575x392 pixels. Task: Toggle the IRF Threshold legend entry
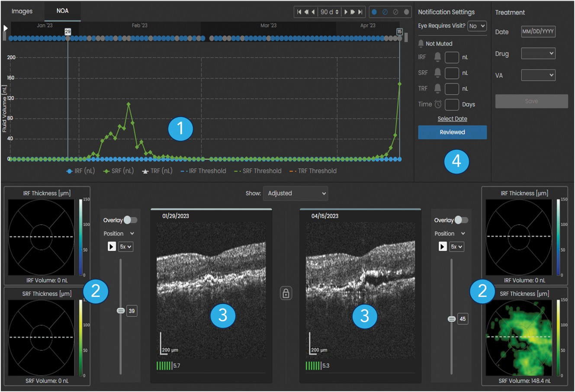pos(203,171)
